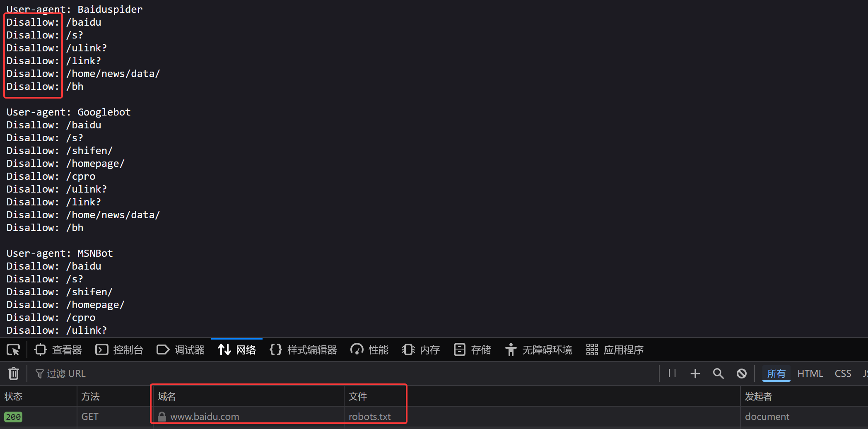The width and height of the screenshot is (868, 429).
Task: Sort by 状态 column header
Action: (38, 396)
